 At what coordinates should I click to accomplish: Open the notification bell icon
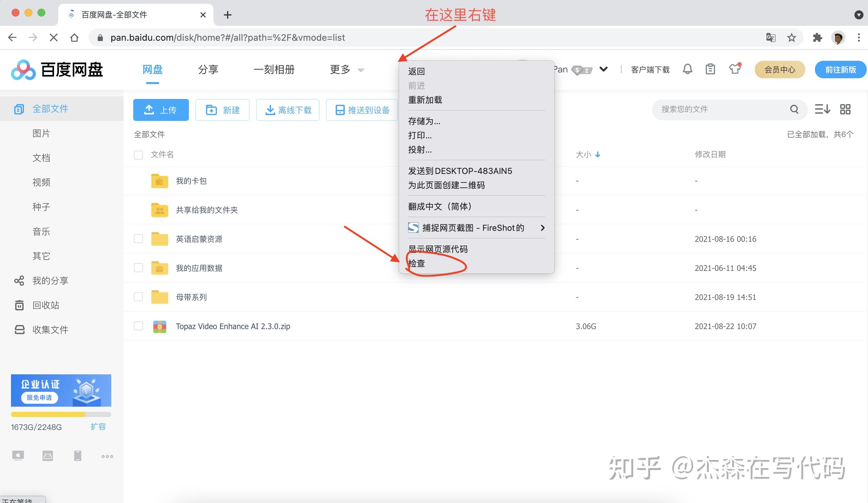688,70
